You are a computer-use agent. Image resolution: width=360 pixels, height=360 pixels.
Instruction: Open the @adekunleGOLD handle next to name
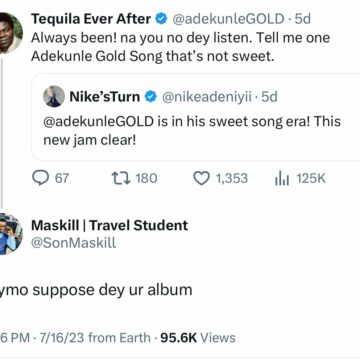click(228, 19)
